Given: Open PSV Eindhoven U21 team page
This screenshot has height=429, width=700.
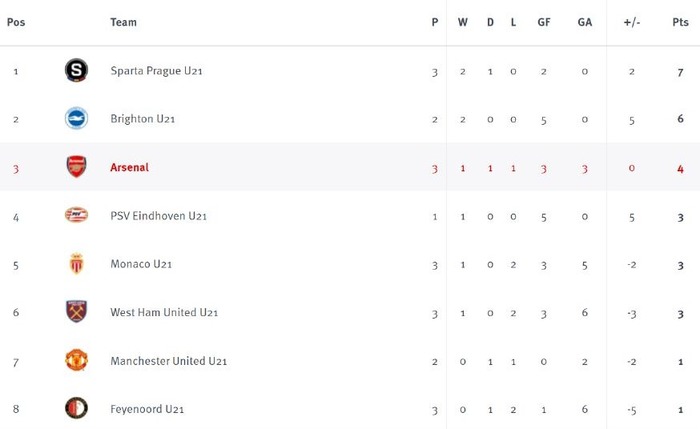Looking at the screenshot, I should coord(158,216).
